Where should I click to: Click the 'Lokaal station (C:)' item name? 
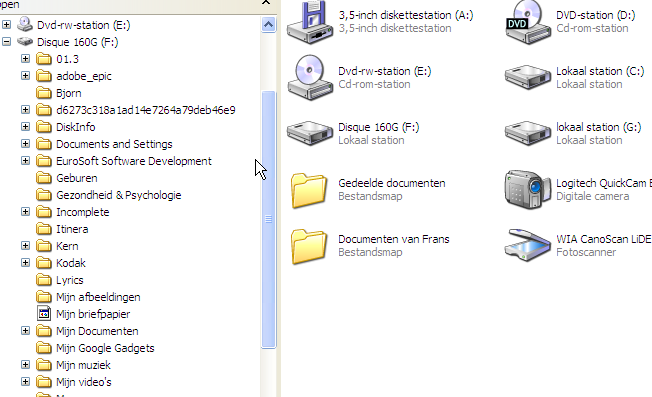(600, 71)
